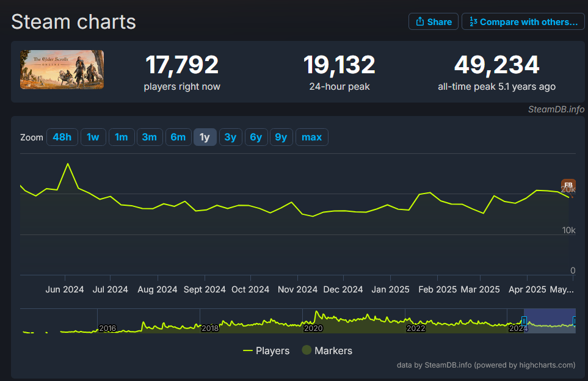Click the Apr 2025 axis label
588x381 pixels.
point(528,289)
